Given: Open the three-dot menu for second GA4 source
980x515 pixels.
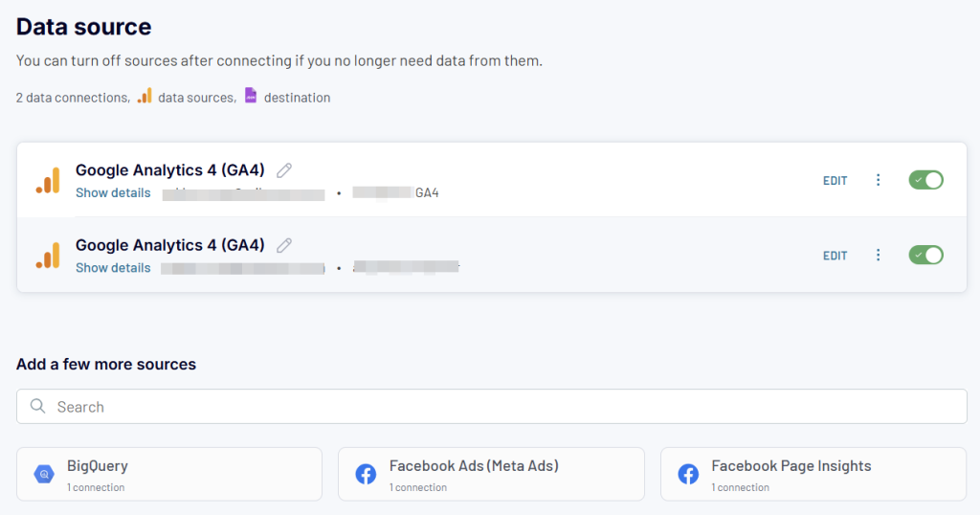Looking at the screenshot, I should (879, 255).
